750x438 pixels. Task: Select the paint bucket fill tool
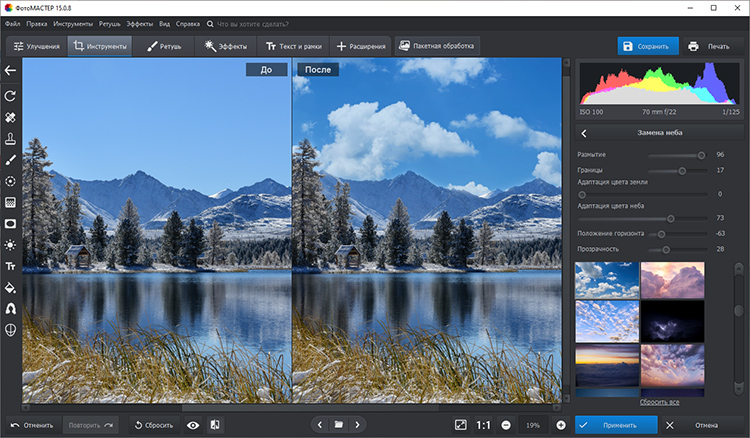[x=11, y=288]
